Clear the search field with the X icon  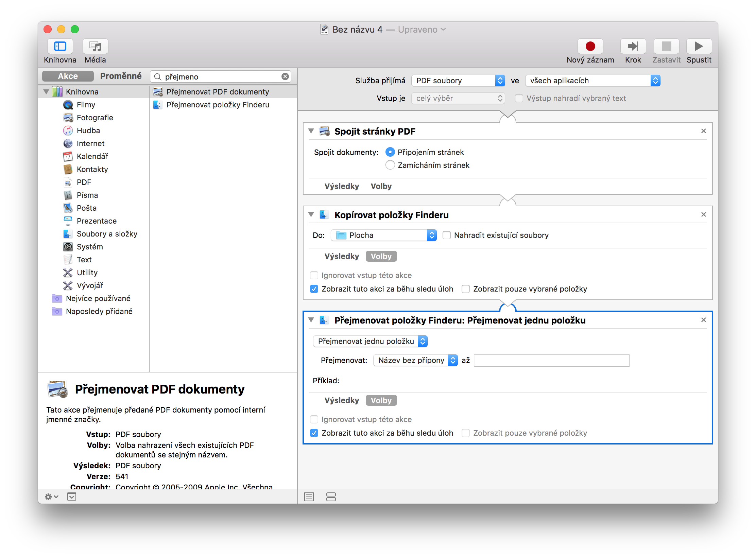coord(285,76)
